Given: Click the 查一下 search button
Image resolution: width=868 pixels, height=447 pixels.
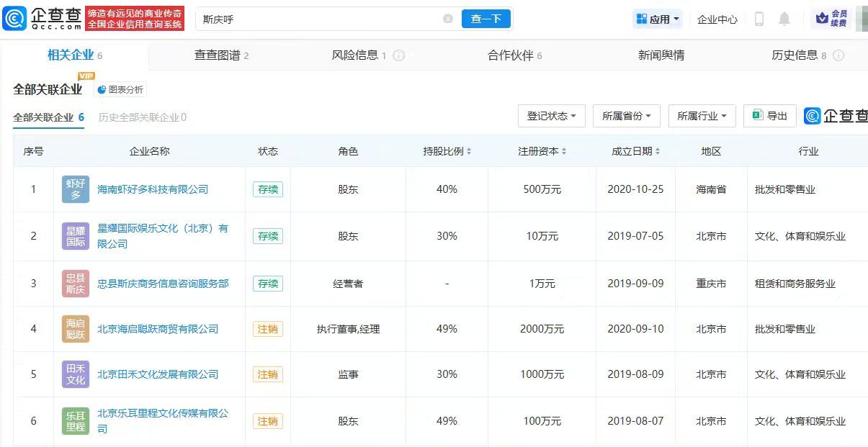Looking at the screenshot, I should (486, 19).
